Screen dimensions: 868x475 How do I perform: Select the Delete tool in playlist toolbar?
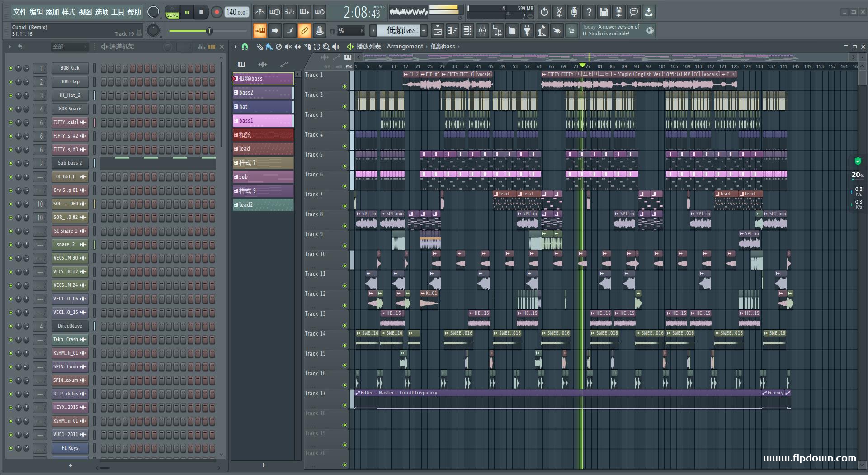pos(278,47)
